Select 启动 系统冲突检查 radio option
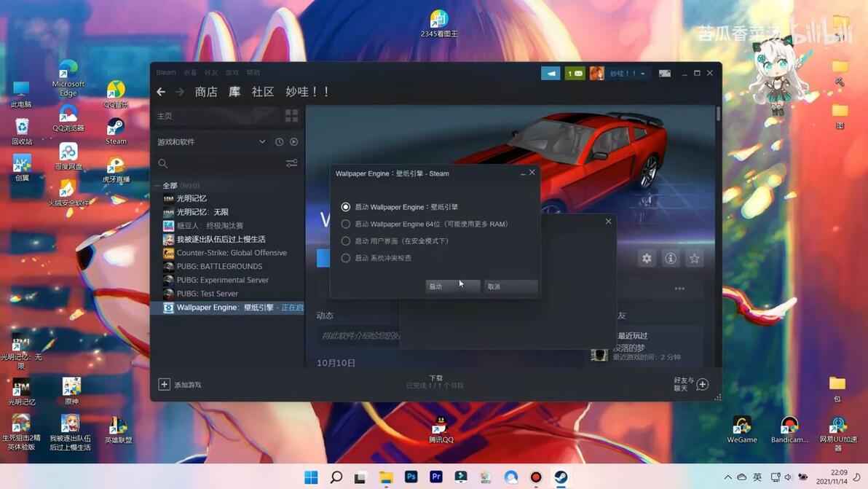This screenshot has height=489, width=868. (x=345, y=258)
